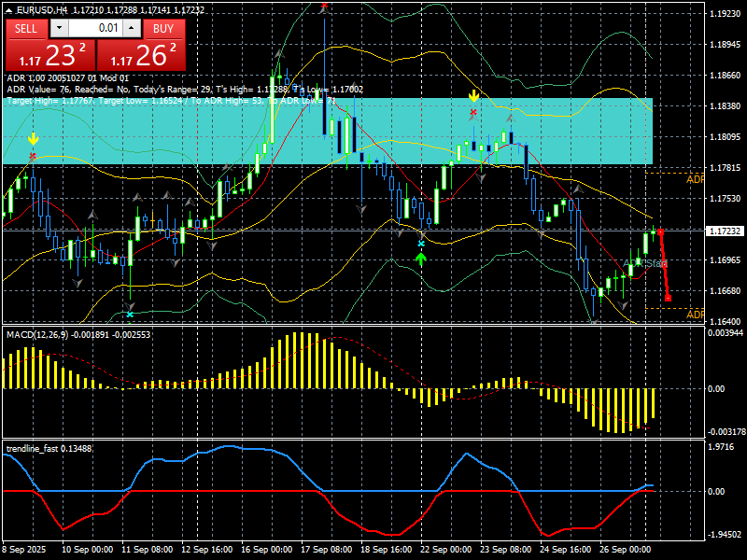Click the -1.94502 trendline scale value
Viewport: 747px width, 560px height.
725,534
